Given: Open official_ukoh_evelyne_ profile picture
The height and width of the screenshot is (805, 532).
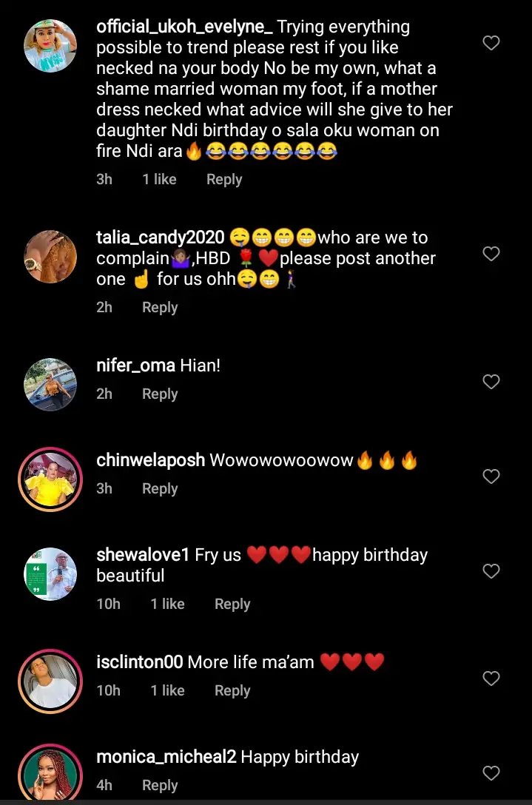Looking at the screenshot, I should [50, 46].
